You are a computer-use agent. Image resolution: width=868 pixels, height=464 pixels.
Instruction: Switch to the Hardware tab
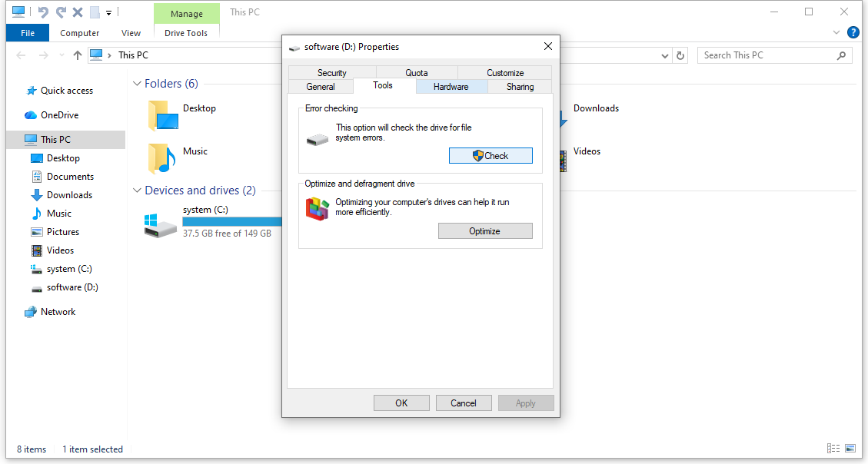[451, 87]
